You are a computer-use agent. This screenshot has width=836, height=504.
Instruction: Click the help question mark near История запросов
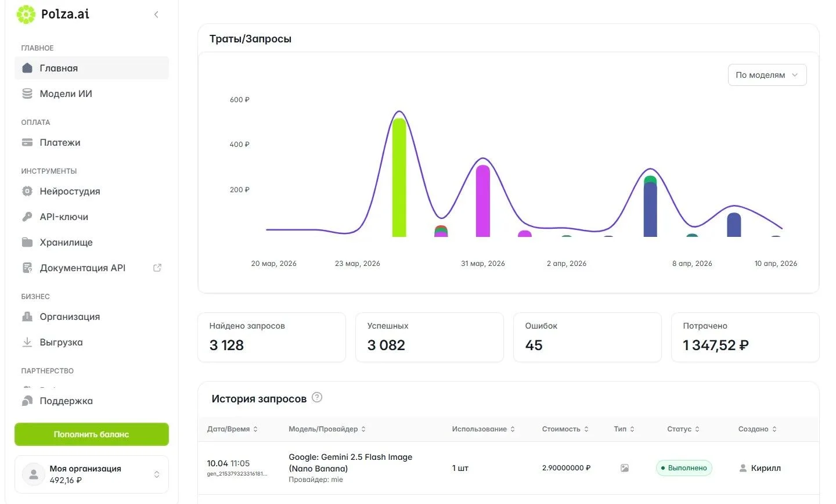pyautogui.click(x=317, y=398)
